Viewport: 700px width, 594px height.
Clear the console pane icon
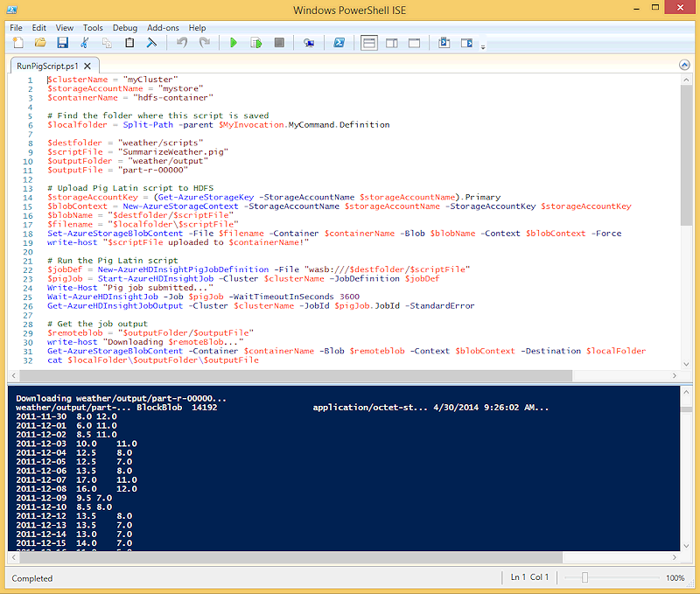coord(151,42)
